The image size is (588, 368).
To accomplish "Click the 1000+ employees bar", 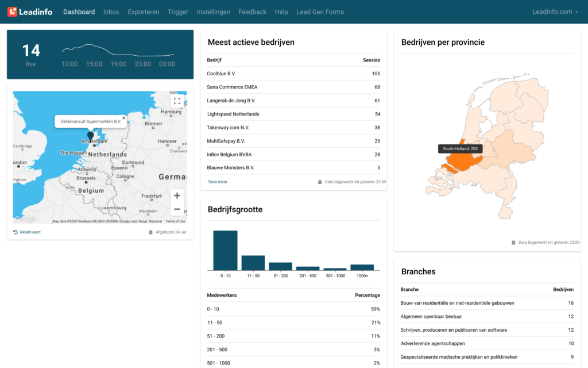I will (x=362, y=267).
